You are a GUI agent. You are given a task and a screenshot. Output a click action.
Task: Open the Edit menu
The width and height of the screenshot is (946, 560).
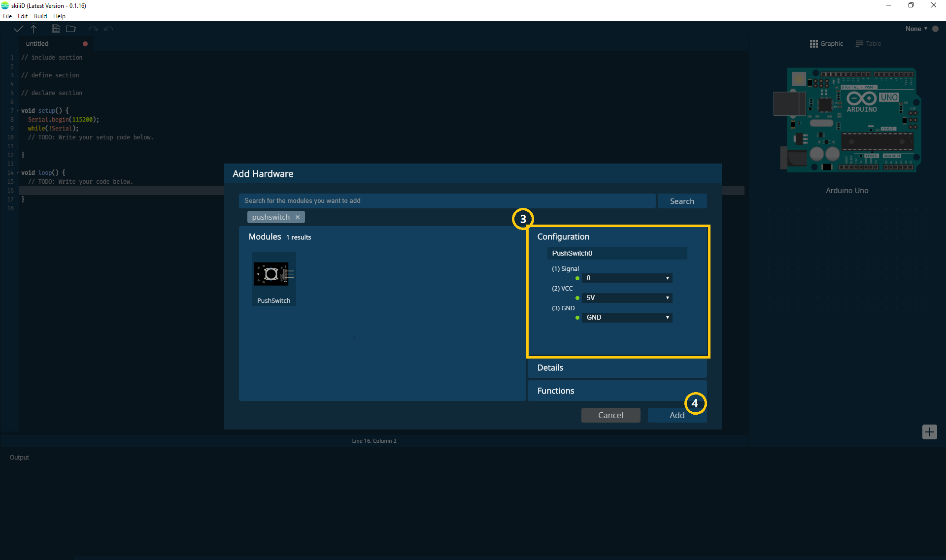[x=23, y=16]
